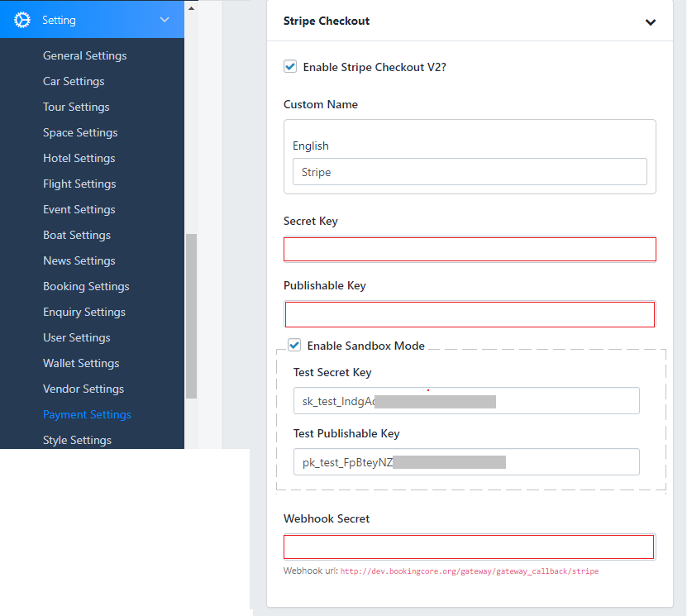The height and width of the screenshot is (616, 687).
Task: Collapse the Stripe Checkout panel arrow
Action: coord(651,22)
